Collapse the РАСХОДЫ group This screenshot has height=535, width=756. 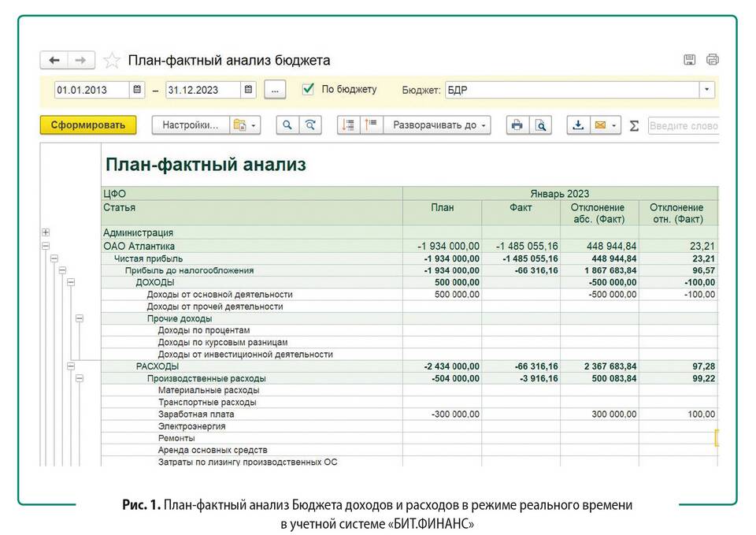[70, 366]
